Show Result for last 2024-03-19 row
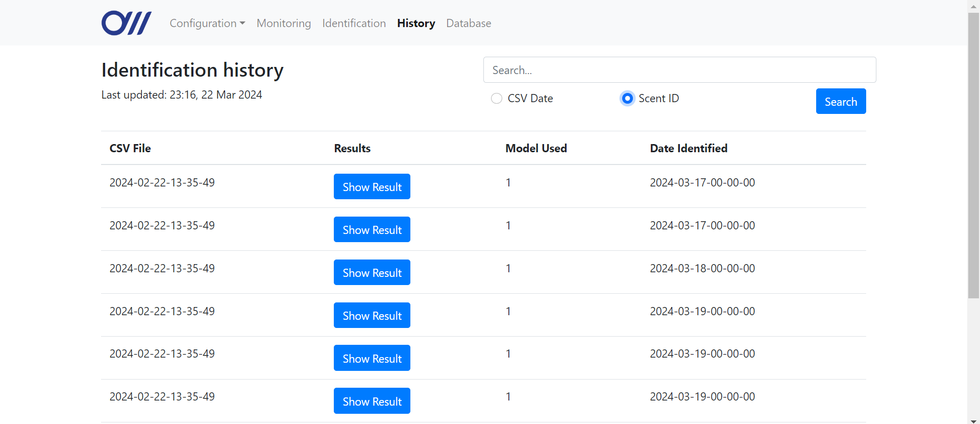Image resolution: width=980 pixels, height=424 pixels. pyautogui.click(x=372, y=401)
